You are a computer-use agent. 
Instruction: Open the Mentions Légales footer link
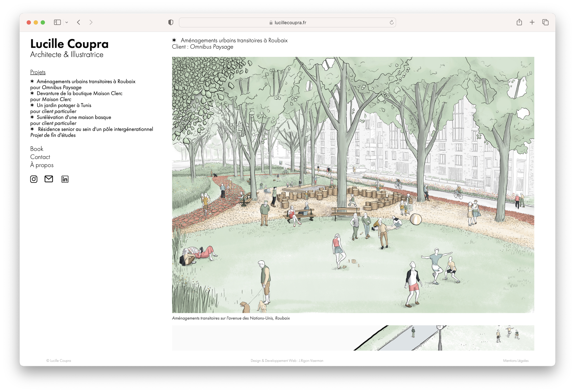(516, 361)
